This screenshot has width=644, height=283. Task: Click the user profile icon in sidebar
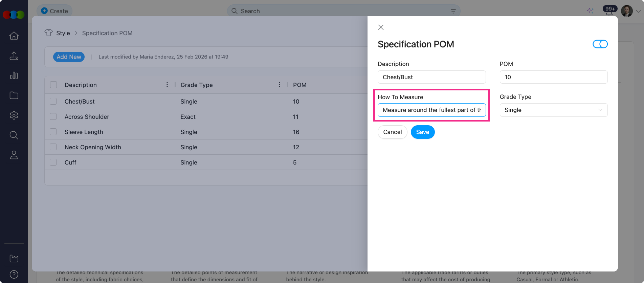[14, 155]
